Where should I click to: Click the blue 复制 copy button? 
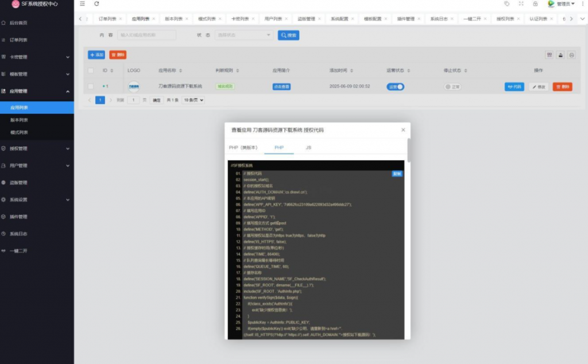coord(397,173)
